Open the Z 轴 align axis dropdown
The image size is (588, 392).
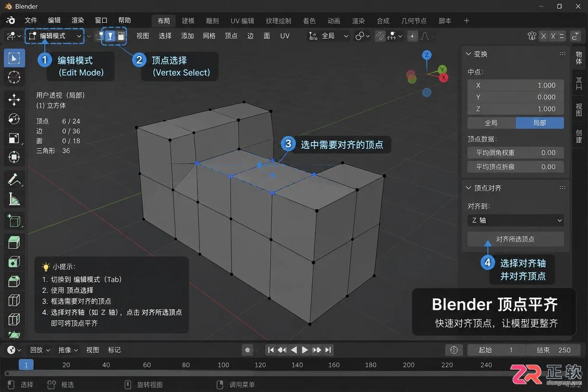(x=516, y=220)
